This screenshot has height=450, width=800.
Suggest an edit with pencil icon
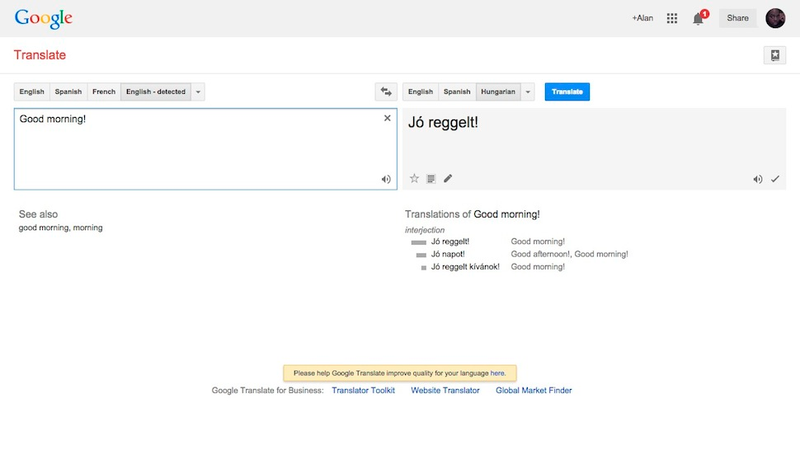click(448, 178)
